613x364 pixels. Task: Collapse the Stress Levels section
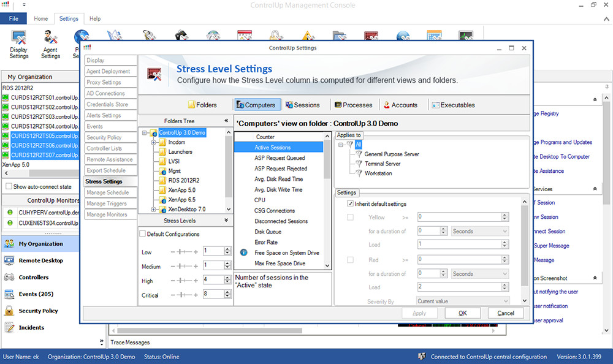click(226, 220)
